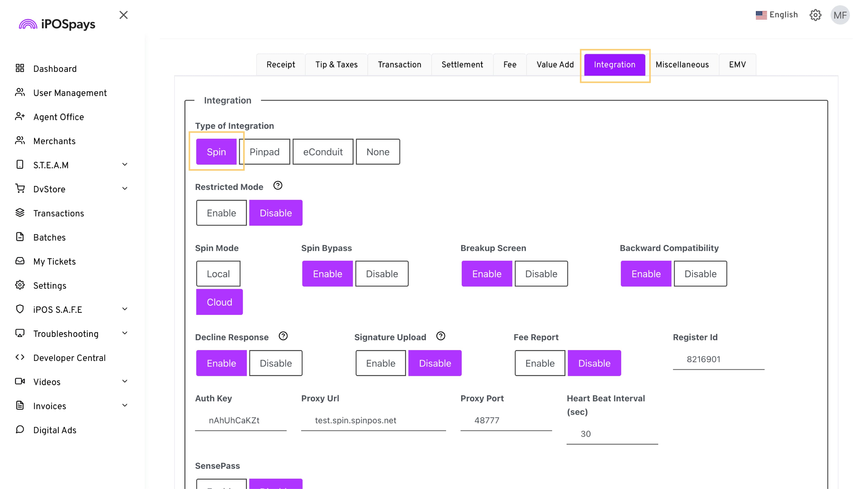Open Developer Central in sidebar

69,358
